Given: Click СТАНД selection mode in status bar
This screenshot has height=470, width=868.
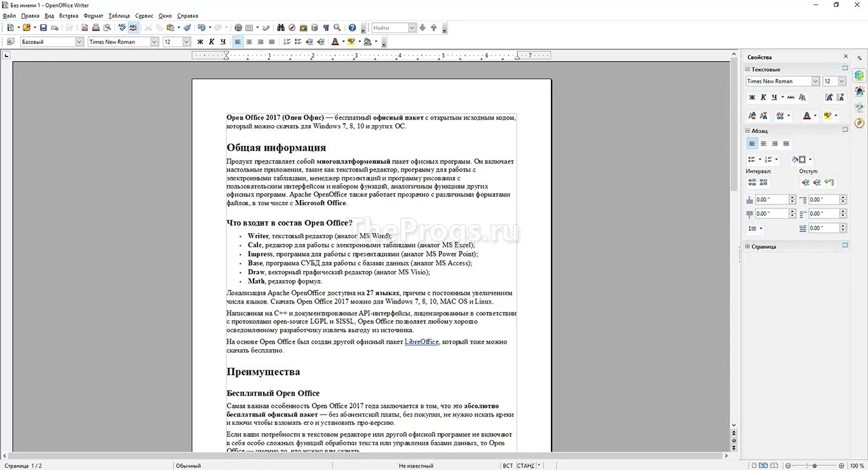Looking at the screenshot, I should (526, 466).
